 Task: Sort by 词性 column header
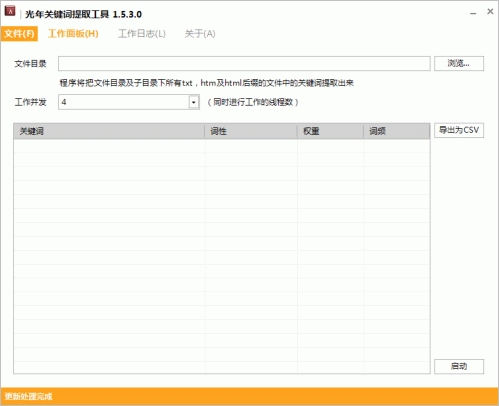tap(251, 131)
